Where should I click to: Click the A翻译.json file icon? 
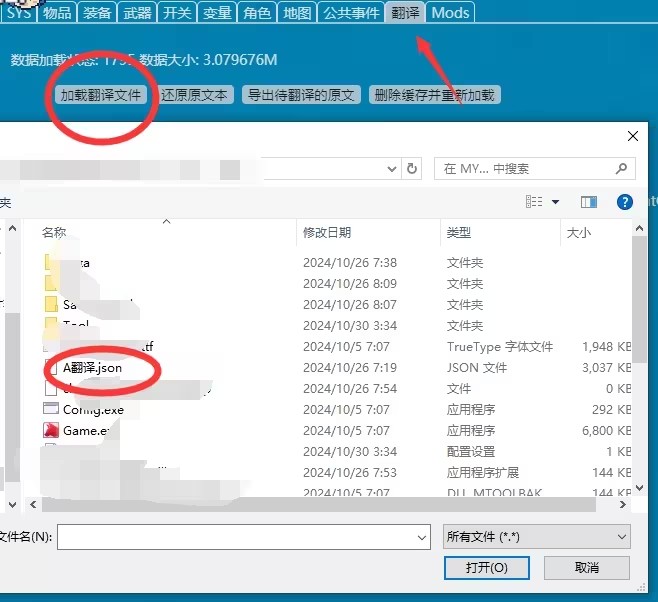(51, 367)
